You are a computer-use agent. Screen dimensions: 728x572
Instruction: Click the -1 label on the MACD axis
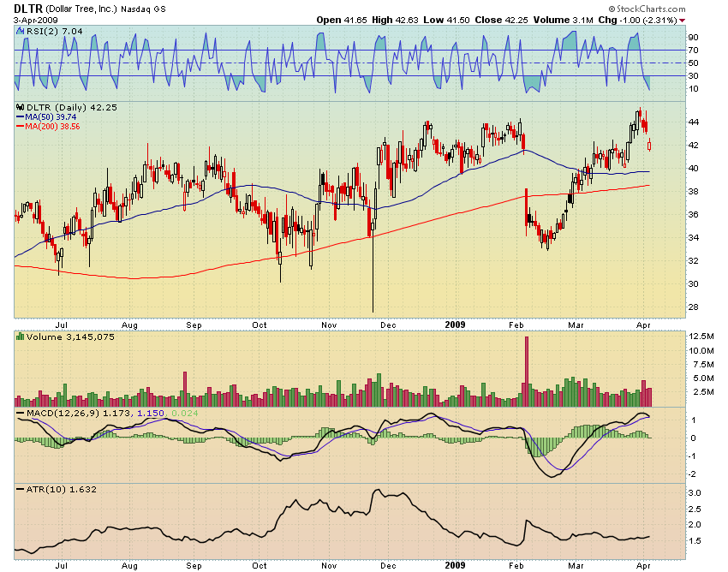click(692, 456)
